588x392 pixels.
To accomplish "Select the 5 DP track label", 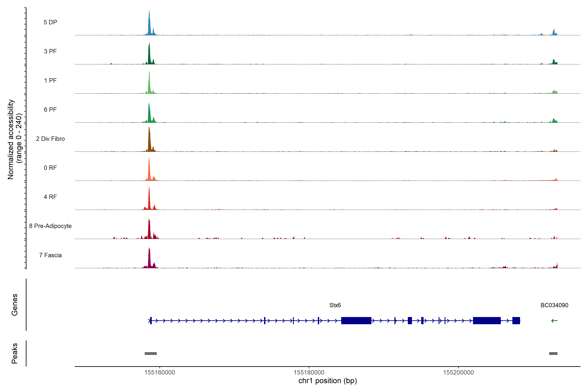I will click(50, 22).
